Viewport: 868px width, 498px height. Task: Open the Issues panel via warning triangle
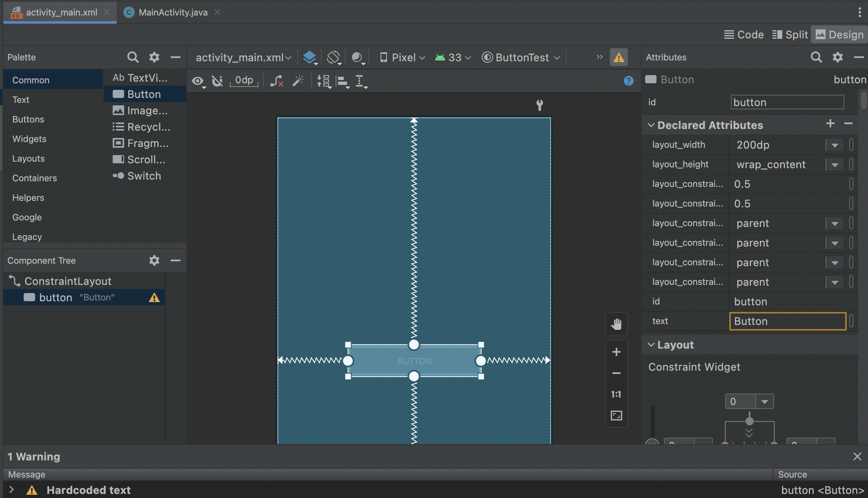[x=619, y=57]
